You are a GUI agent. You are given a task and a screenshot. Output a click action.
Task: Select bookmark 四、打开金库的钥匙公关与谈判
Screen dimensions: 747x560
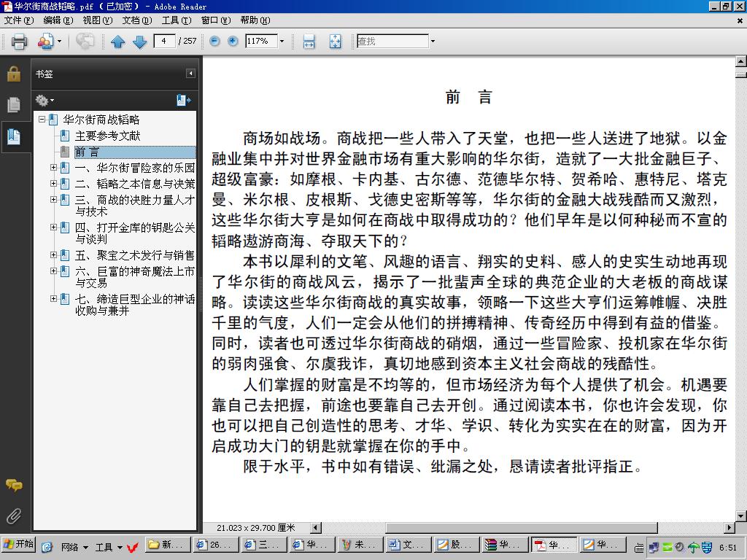coord(135,233)
